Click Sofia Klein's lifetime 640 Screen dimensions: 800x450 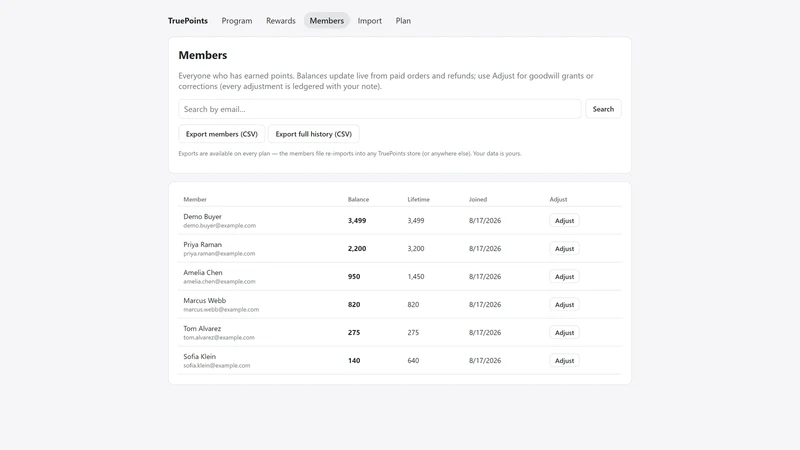click(x=413, y=361)
